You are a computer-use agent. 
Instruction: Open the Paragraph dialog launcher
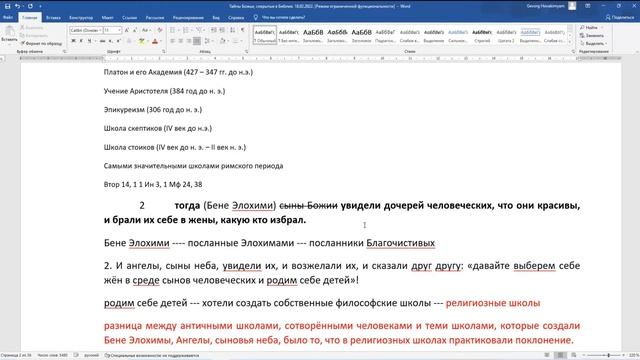pos(246,51)
